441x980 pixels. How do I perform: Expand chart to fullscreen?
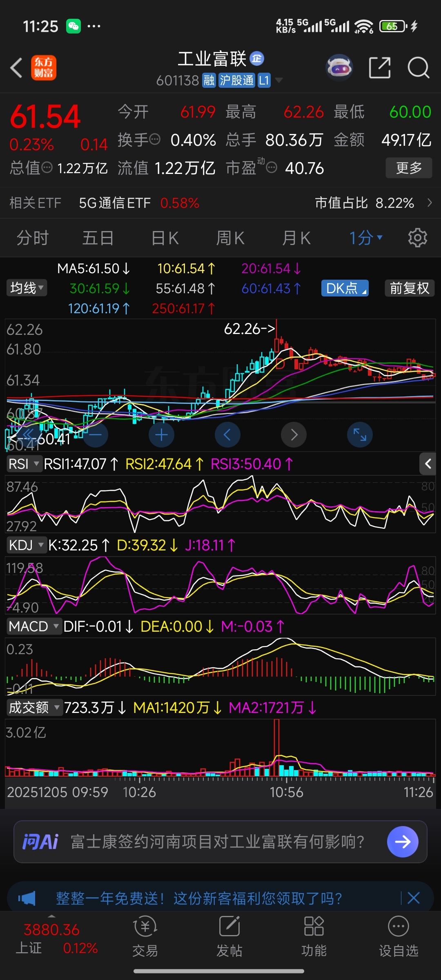(x=360, y=435)
